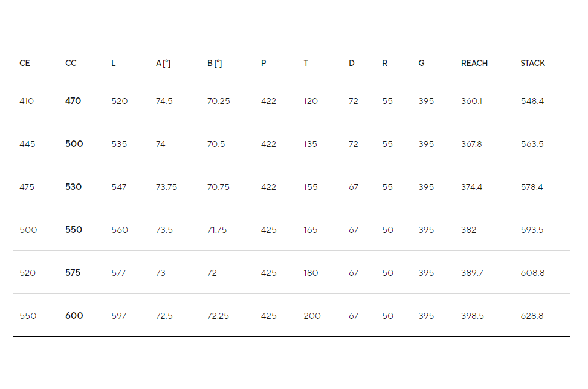Select stack value 563.5

(532, 144)
